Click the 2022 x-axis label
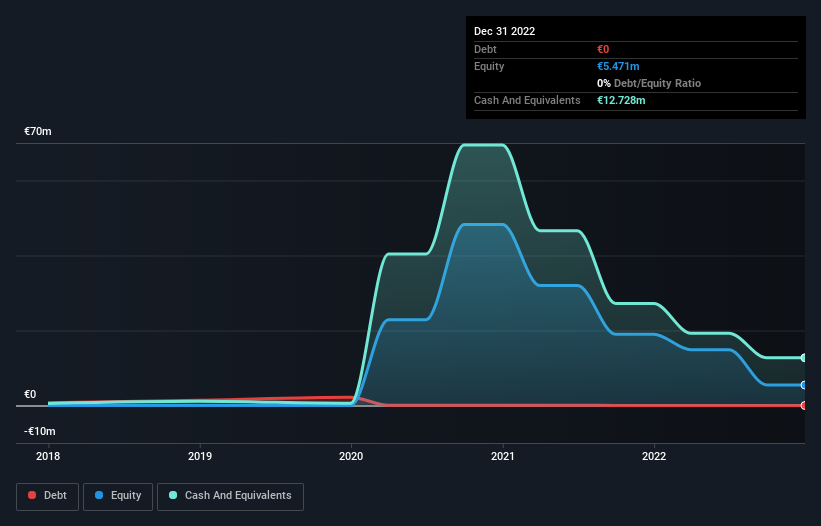 [x=654, y=456]
